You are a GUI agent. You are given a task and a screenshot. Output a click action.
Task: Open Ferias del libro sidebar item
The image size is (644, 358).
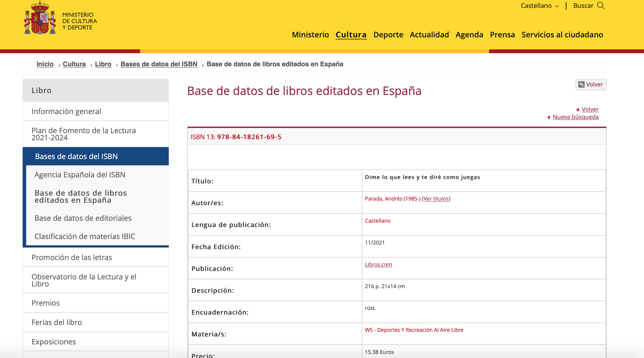point(57,322)
